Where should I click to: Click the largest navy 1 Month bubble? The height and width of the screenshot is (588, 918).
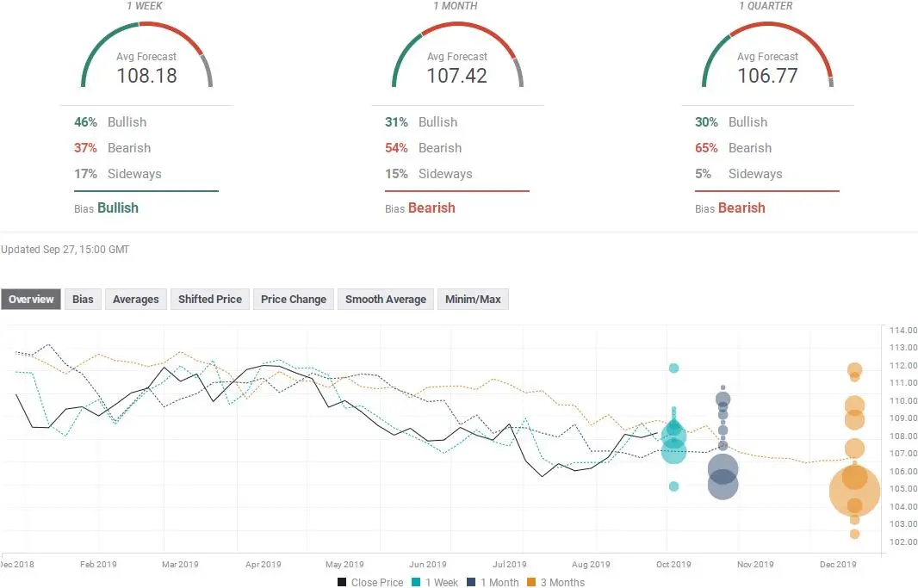(x=723, y=485)
